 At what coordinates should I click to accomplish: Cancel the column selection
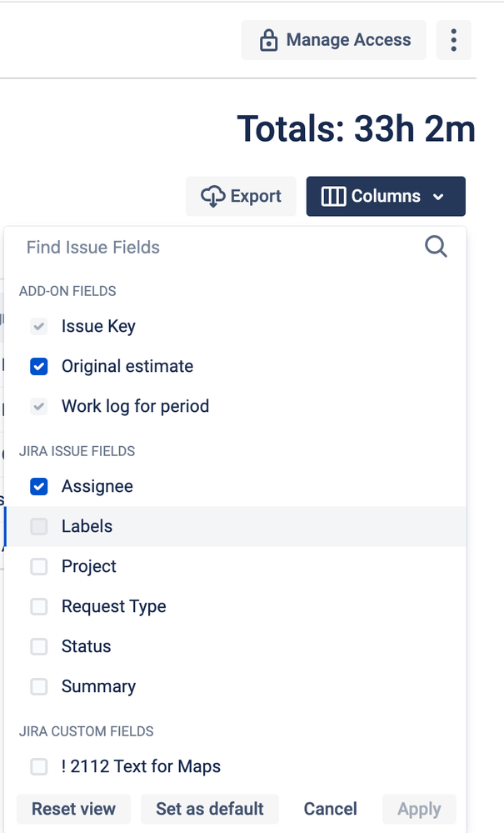(x=331, y=809)
